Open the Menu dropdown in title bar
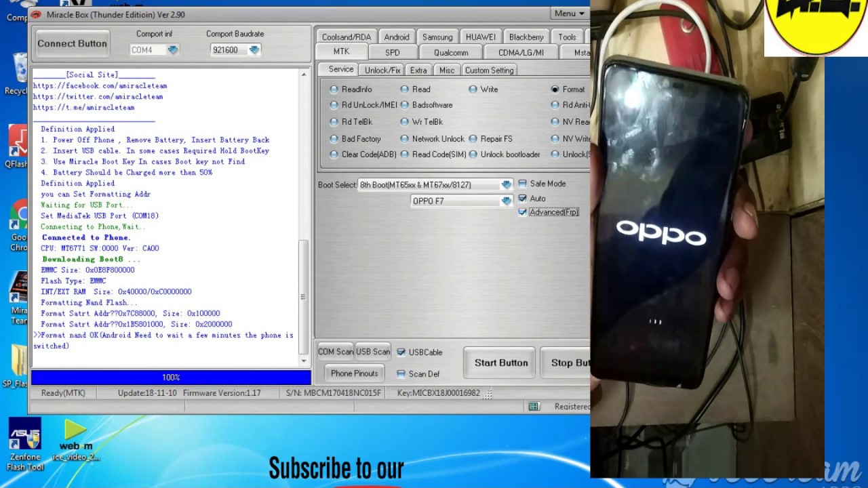This screenshot has width=868, height=488. (x=570, y=14)
